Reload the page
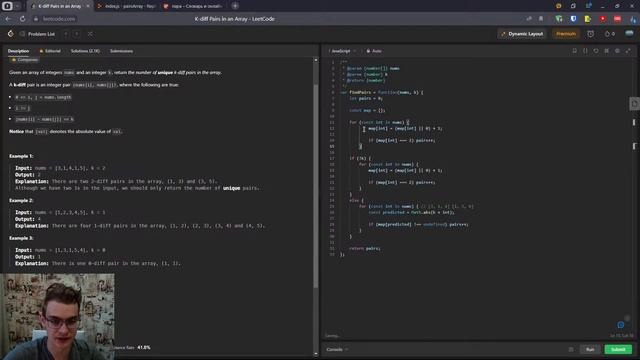This screenshot has height=360, width=640. click(x=22, y=19)
